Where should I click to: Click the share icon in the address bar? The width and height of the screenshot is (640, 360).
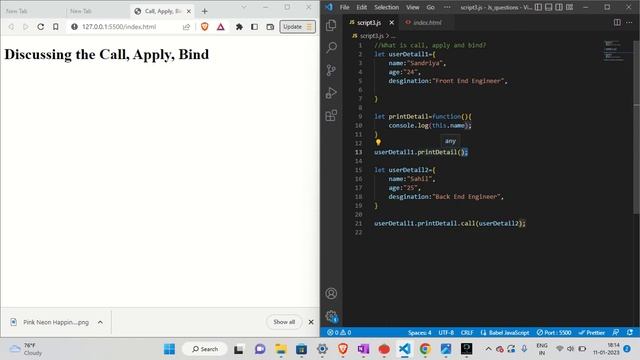pos(186,27)
